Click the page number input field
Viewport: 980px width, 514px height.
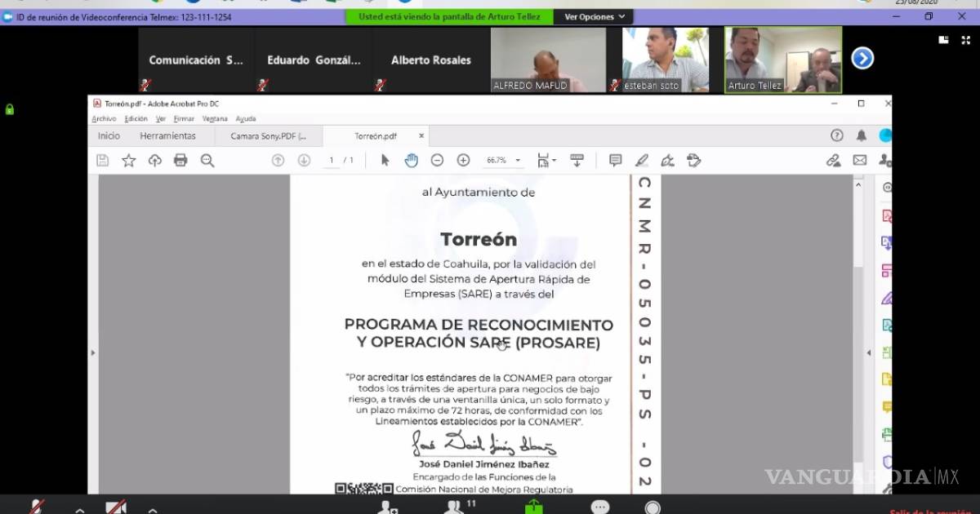pyautogui.click(x=331, y=161)
